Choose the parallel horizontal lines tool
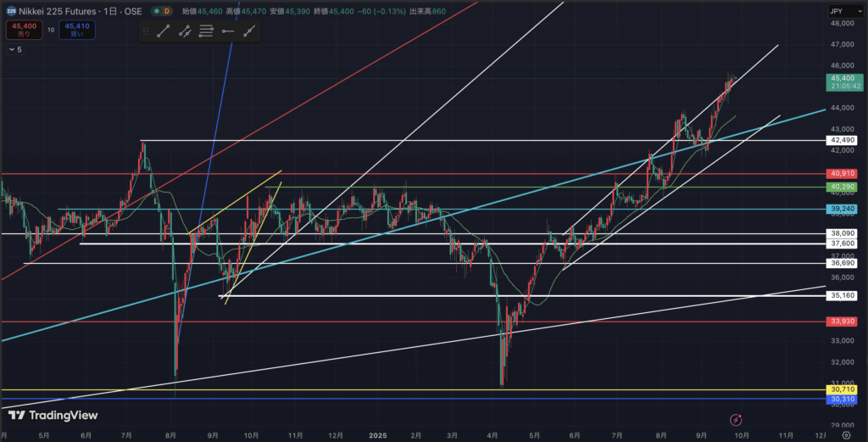 coord(206,32)
